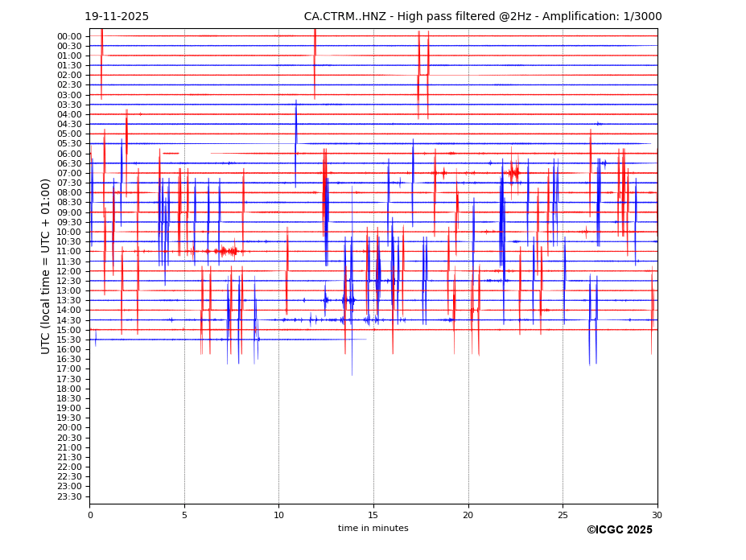This screenshot has height=560, width=746.
Task: Select the 5 minute x-axis tick
Action: 184,515
